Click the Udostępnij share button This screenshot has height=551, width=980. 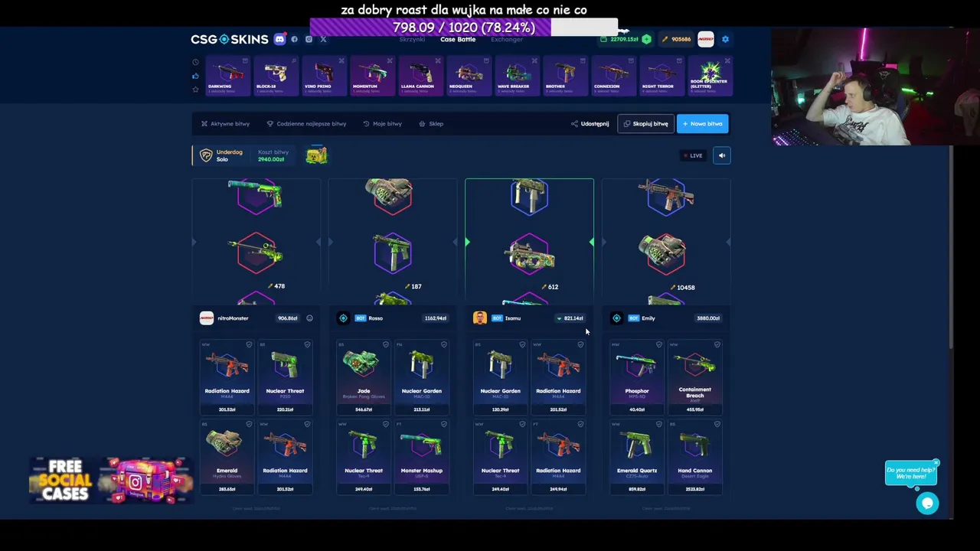pyautogui.click(x=590, y=123)
